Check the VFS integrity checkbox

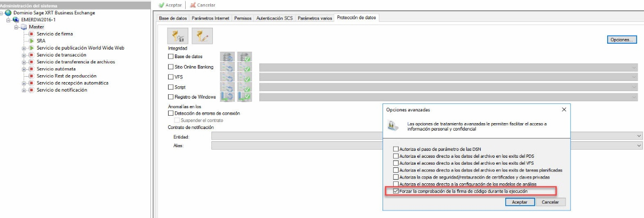tap(171, 77)
